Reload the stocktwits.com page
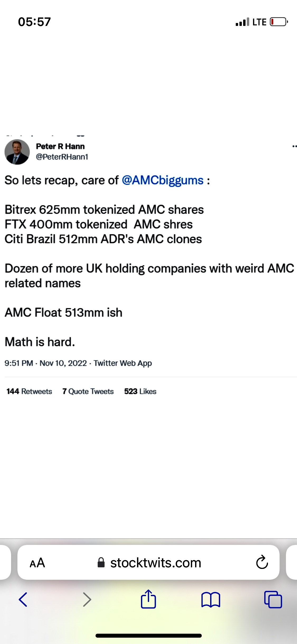 [x=261, y=563]
